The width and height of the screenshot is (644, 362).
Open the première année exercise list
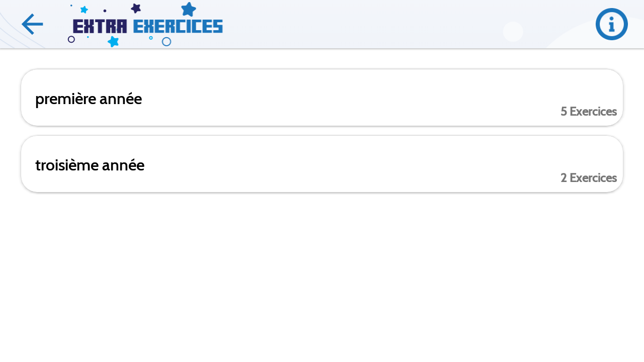pos(322,98)
